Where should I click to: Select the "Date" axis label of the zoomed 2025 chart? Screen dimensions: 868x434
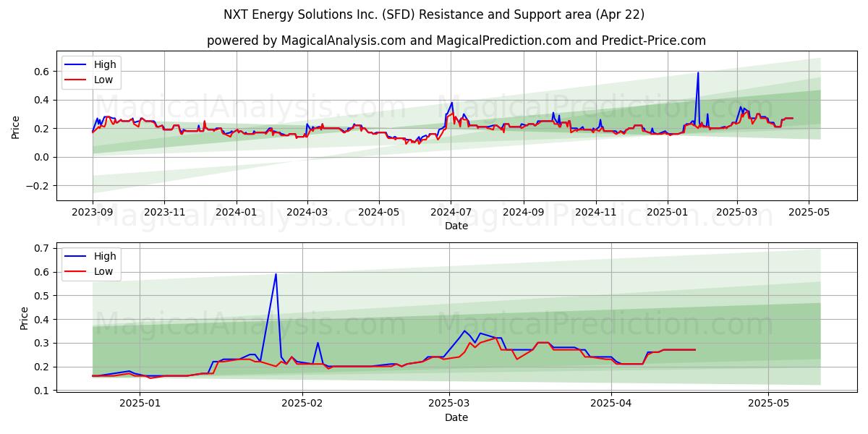(x=456, y=417)
